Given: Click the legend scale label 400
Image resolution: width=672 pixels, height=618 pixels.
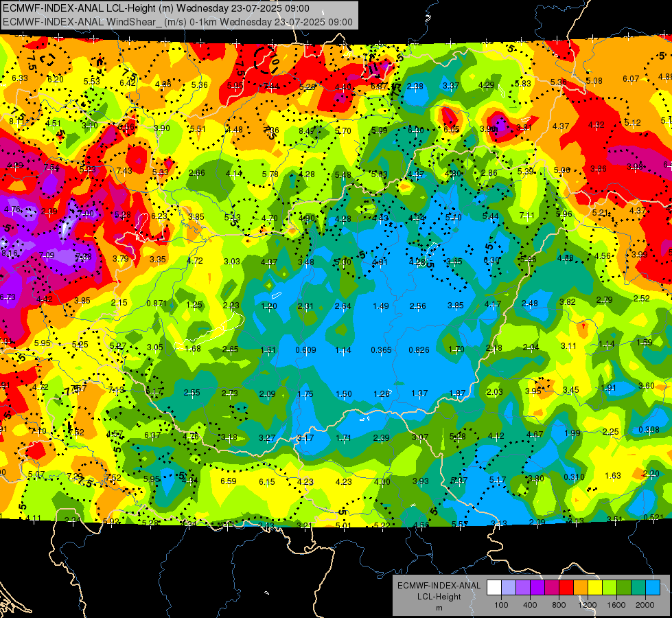Looking at the screenshot, I should pos(530,605).
